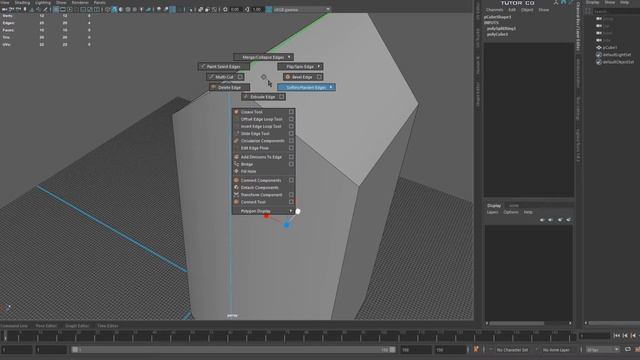
Task: Click the select camera icon
Action: click(4, 9)
